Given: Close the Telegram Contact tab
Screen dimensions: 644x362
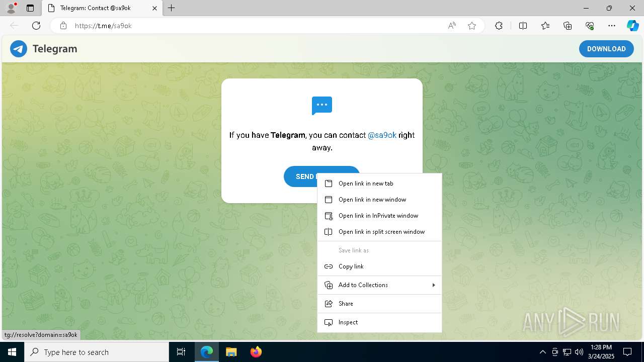Looking at the screenshot, I should (x=154, y=8).
